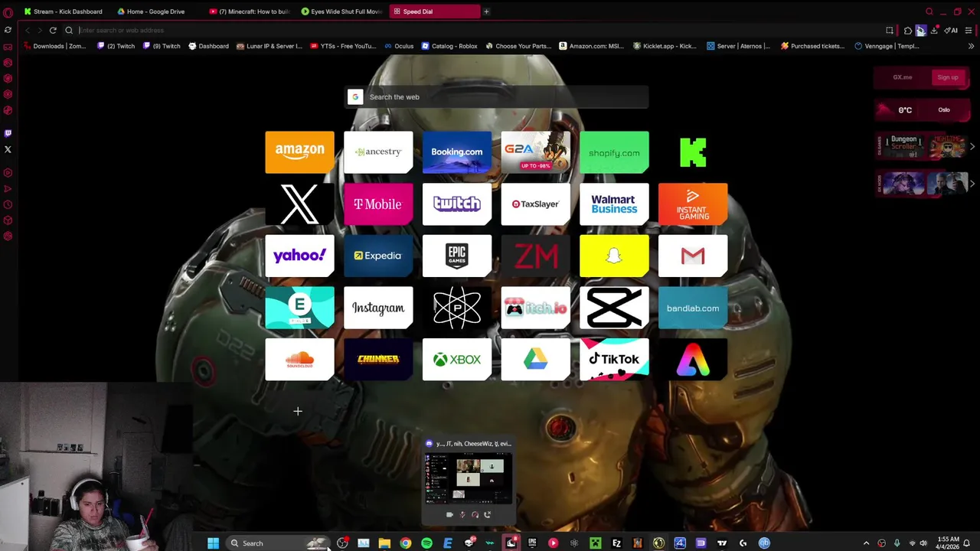Open the T-Mobile speed dial tile

point(378,204)
